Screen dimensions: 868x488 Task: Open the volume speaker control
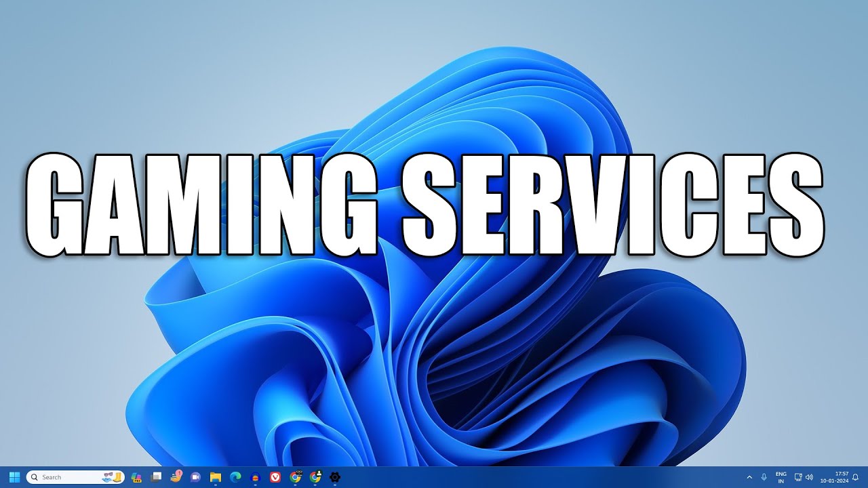(809, 477)
